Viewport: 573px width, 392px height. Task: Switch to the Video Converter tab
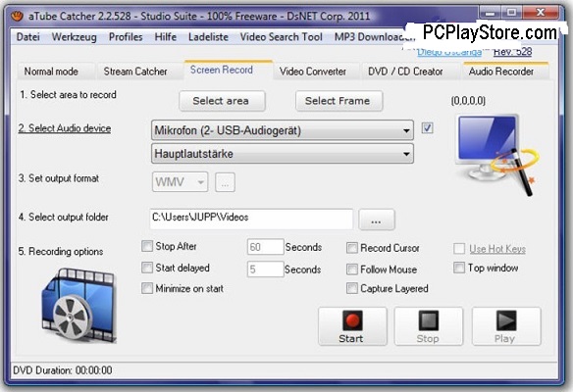click(313, 72)
